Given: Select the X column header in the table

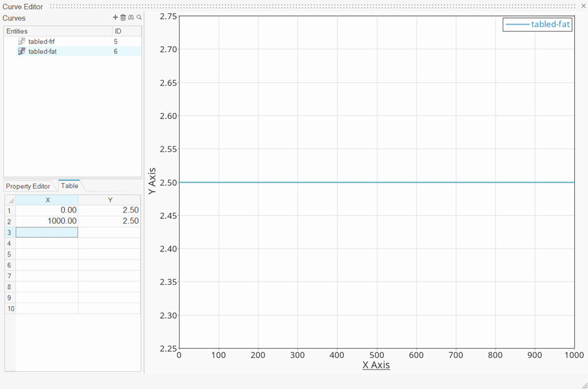Looking at the screenshot, I should pyautogui.click(x=47, y=200).
